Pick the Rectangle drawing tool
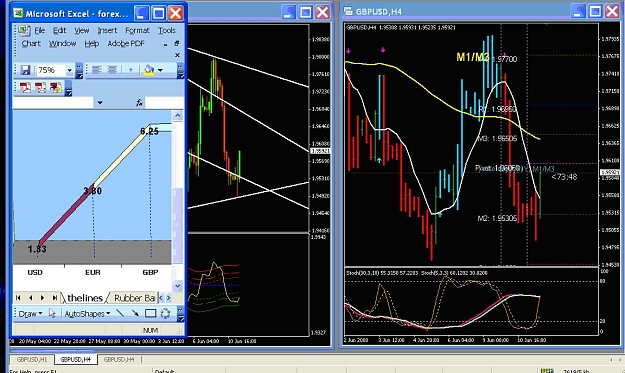The image size is (625, 373). point(150,314)
